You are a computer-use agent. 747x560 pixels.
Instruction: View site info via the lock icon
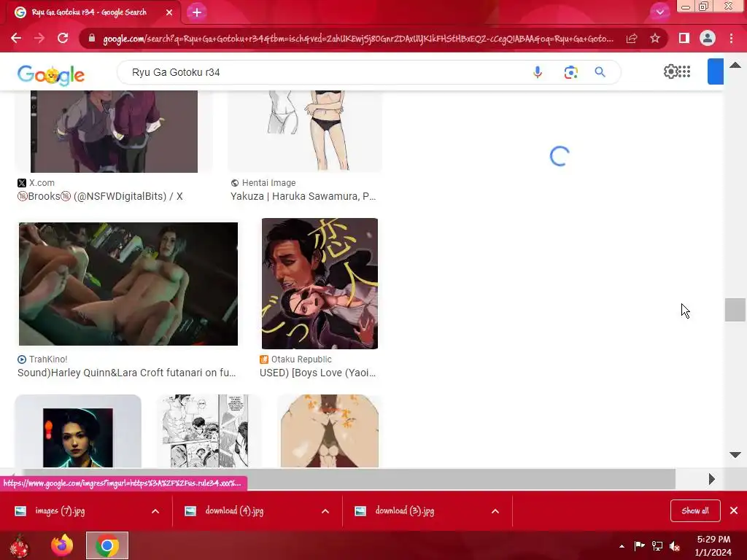click(92, 38)
